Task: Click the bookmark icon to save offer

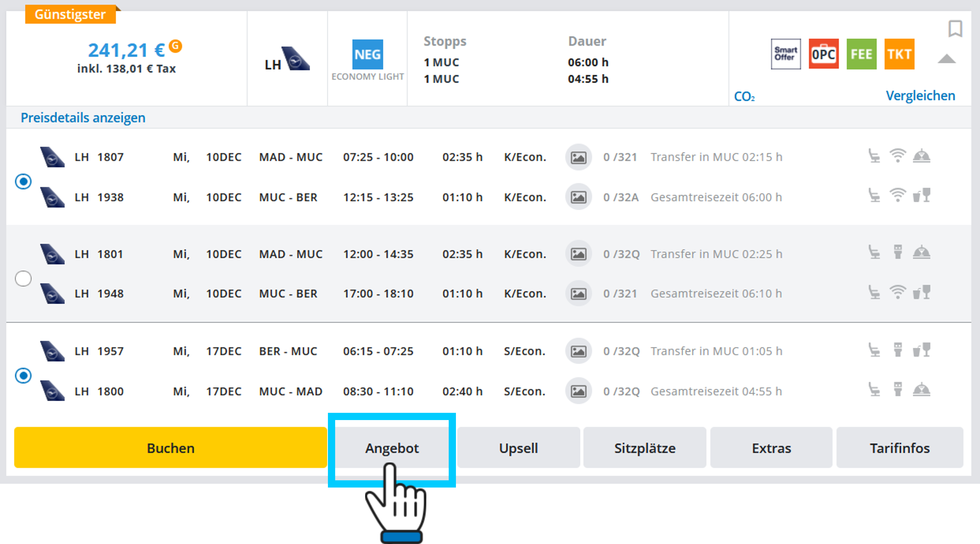Action: point(955,29)
